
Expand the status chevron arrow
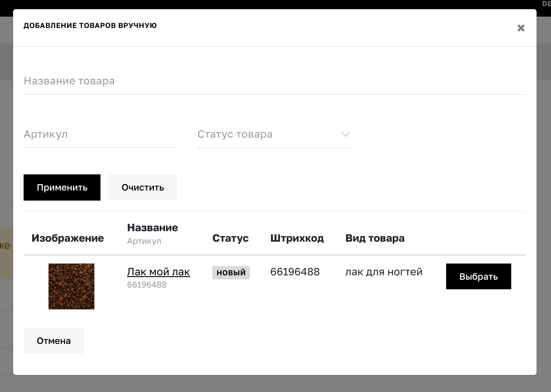(x=345, y=135)
